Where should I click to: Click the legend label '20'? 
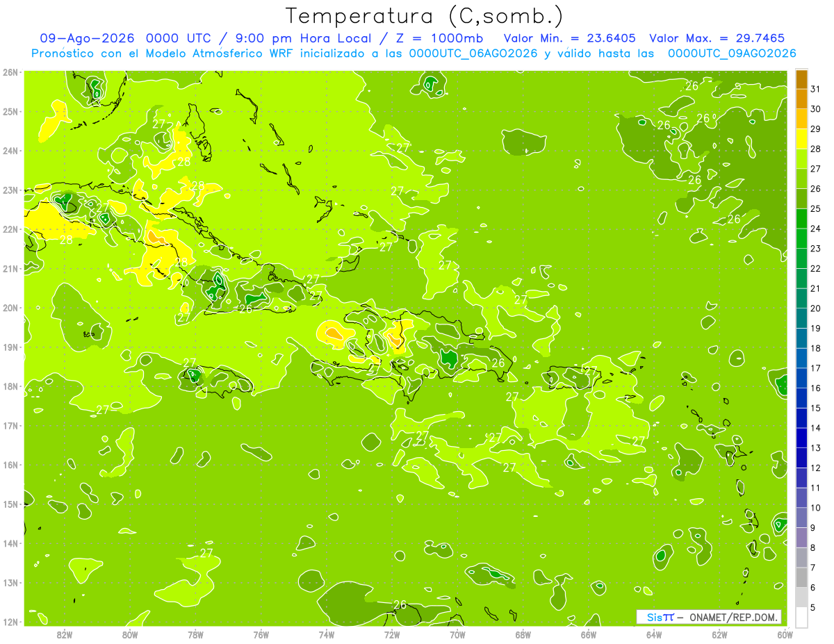815,308
